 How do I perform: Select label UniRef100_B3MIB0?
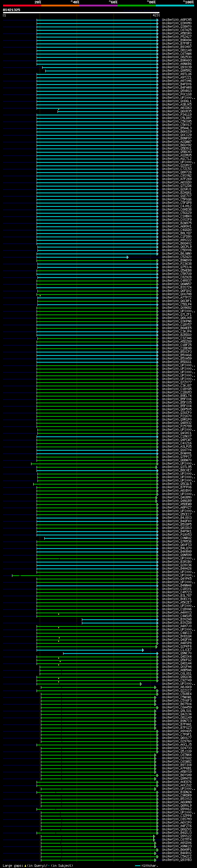point(177,562)
